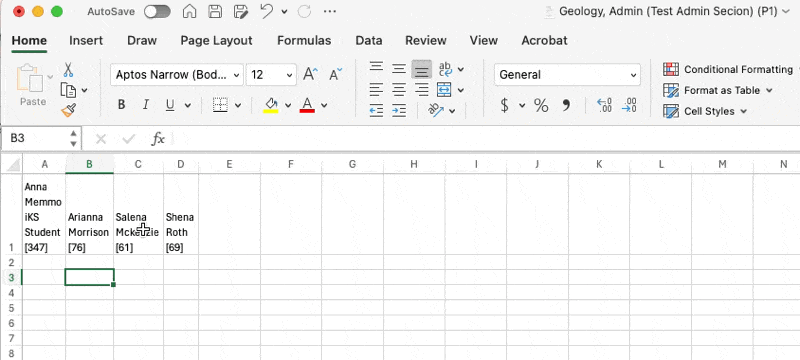Expand the Borders dropdown arrow
The width and height of the screenshot is (800, 360).
(x=238, y=106)
